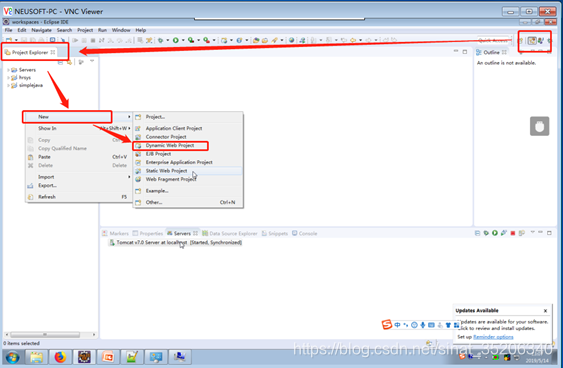The width and height of the screenshot is (563, 368).
Task: Select the Properties tab
Action: pos(148,233)
